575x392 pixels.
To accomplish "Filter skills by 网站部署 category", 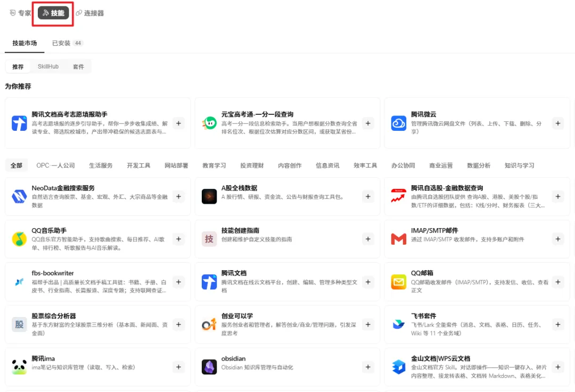I will click(176, 165).
